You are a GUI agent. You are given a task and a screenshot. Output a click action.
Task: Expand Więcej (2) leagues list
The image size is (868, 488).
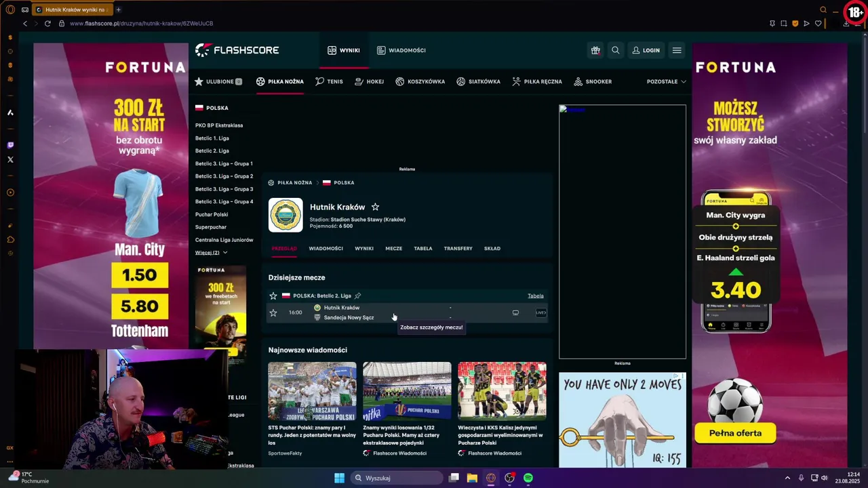click(x=211, y=253)
